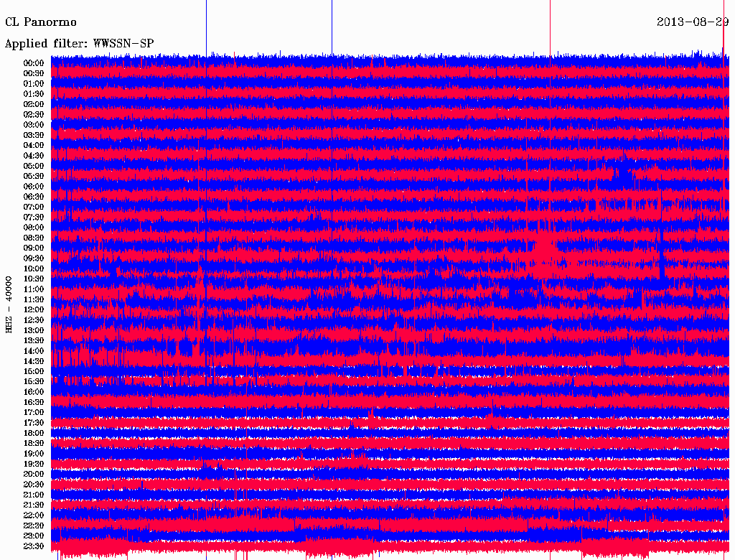Select the 15:00 time label
735x560 pixels.
tap(34, 371)
